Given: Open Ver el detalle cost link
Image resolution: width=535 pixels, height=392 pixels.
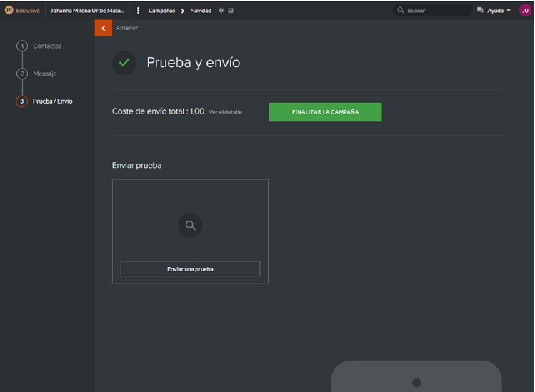Looking at the screenshot, I should (225, 112).
